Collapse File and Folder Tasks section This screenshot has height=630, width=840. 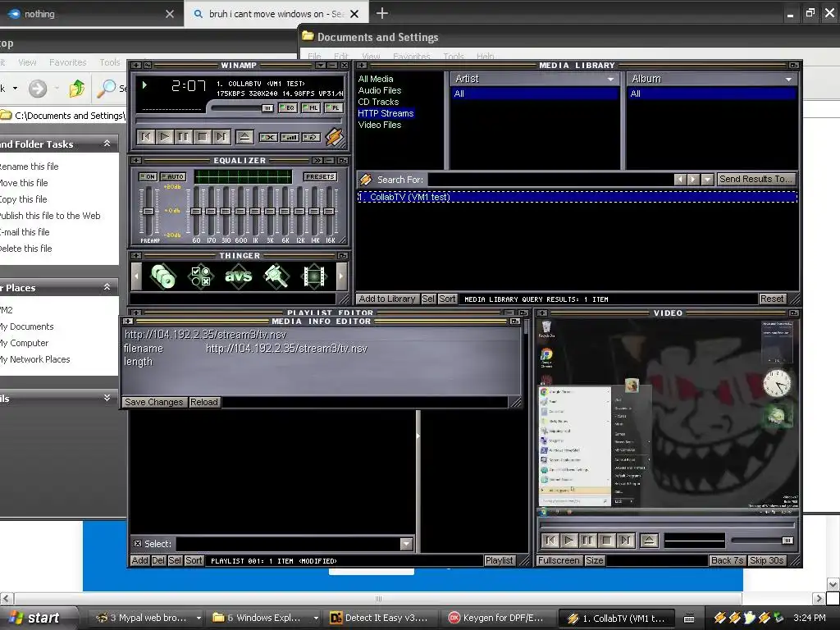[107, 144]
